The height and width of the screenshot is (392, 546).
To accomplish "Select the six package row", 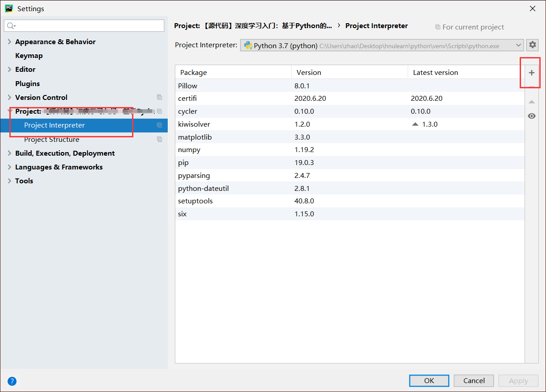I will (x=350, y=214).
